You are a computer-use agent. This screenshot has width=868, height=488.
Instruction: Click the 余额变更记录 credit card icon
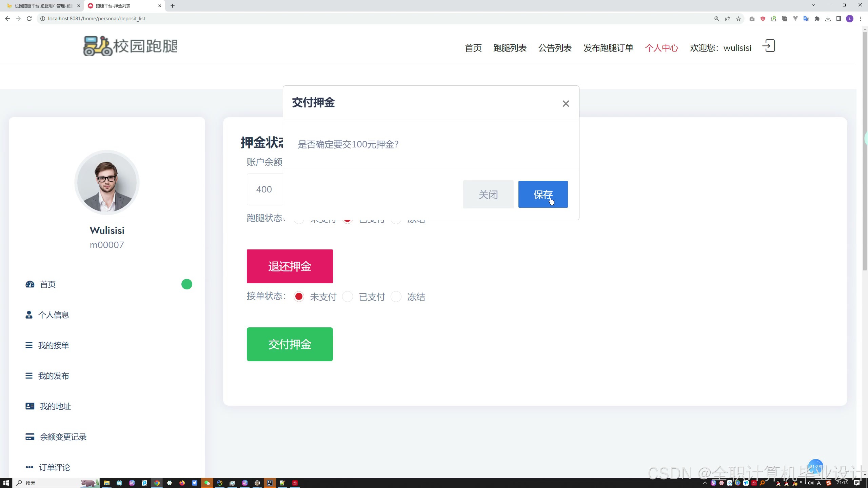tap(30, 437)
